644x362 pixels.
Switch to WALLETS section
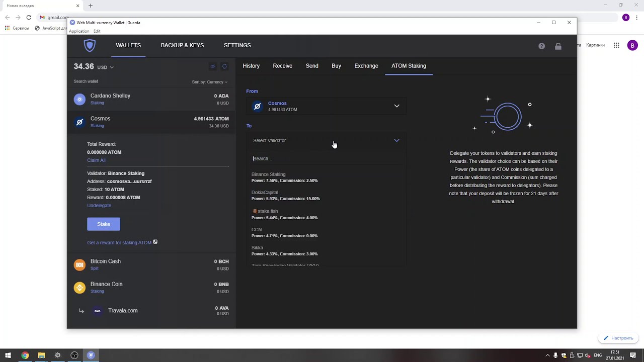click(x=128, y=45)
